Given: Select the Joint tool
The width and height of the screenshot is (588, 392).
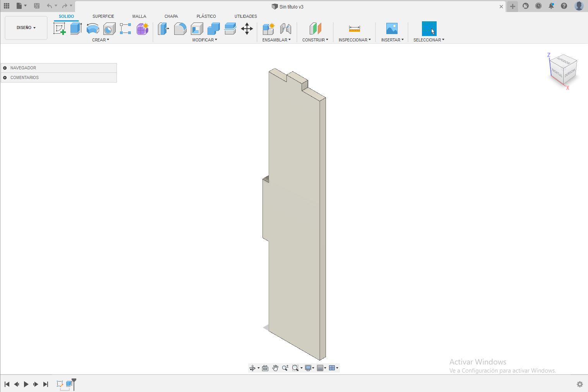Looking at the screenshot, I should (x=286, y=29).
